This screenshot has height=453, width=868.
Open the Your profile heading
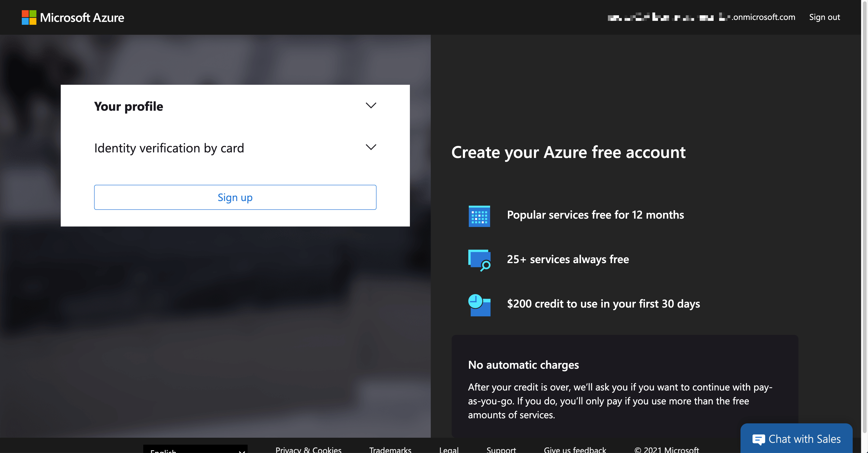click(x=128, y=106)
